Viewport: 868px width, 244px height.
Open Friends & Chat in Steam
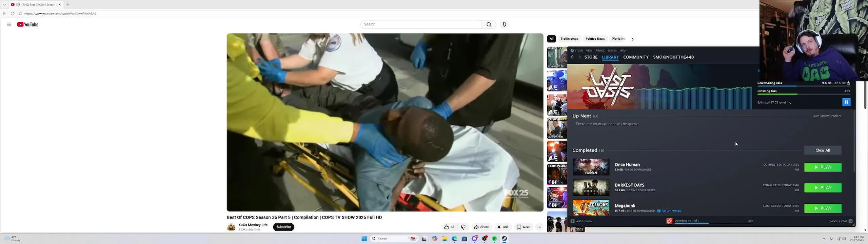840,221
